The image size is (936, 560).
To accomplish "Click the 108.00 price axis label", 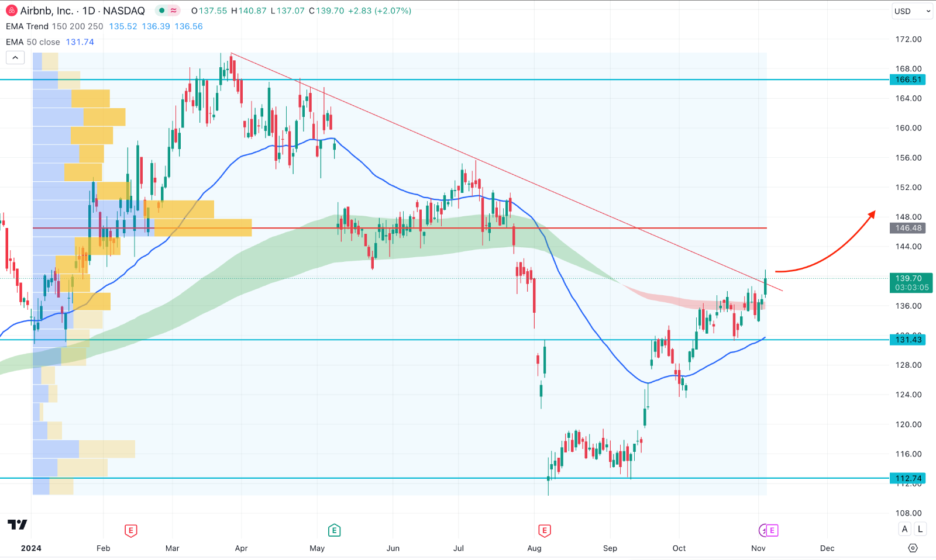I will tap(909, 513).
